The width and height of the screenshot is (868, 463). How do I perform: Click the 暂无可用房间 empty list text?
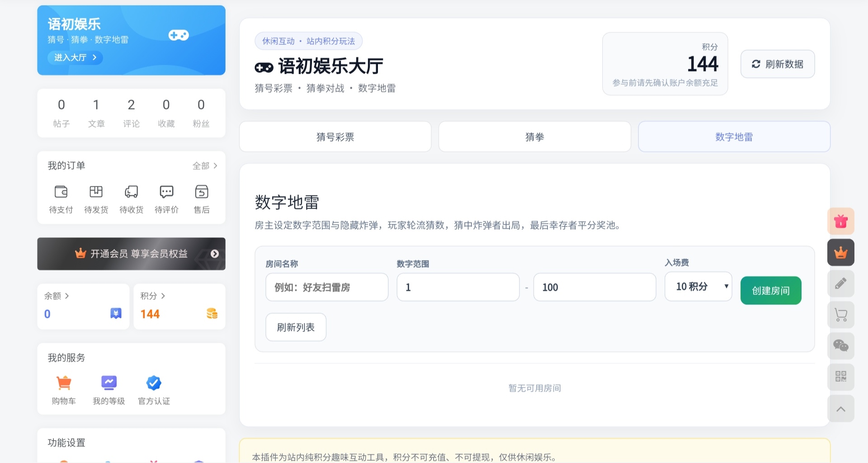[x=534, y=388]
